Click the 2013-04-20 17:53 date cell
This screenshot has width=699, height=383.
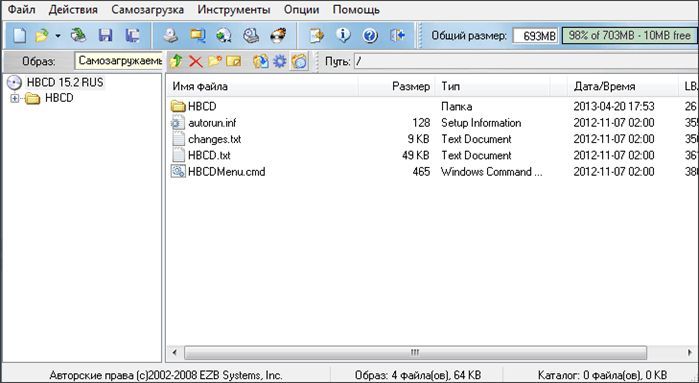point(614,107)
